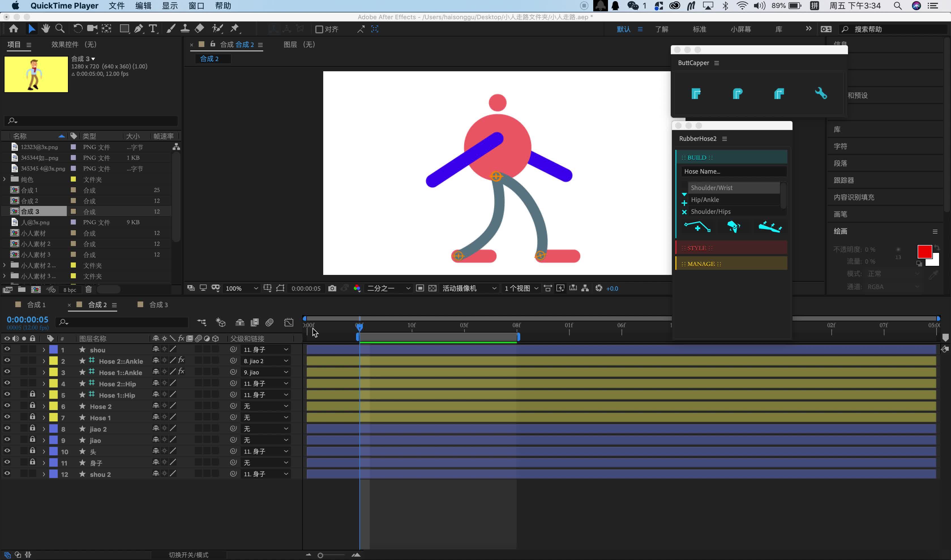This screenshot has height=560, width=951.
Task: Expand more workspaces chevron
Action: tap(808, 29)
